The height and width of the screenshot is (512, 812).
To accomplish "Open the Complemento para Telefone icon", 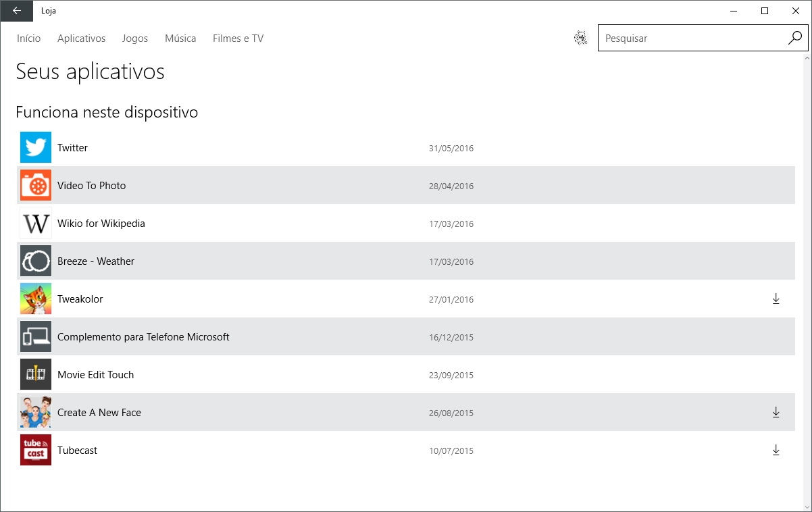I will tap(36, 336).
